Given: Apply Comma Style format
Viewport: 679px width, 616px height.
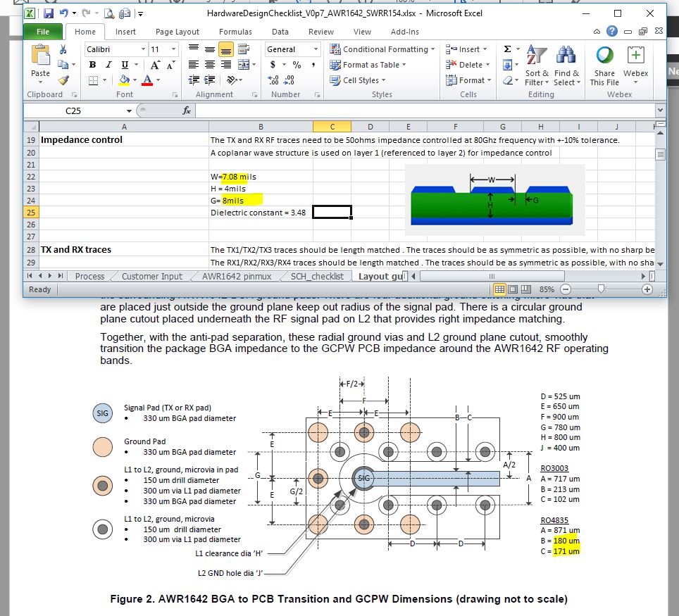Looking at the screenshot, I should click(313, 65).
